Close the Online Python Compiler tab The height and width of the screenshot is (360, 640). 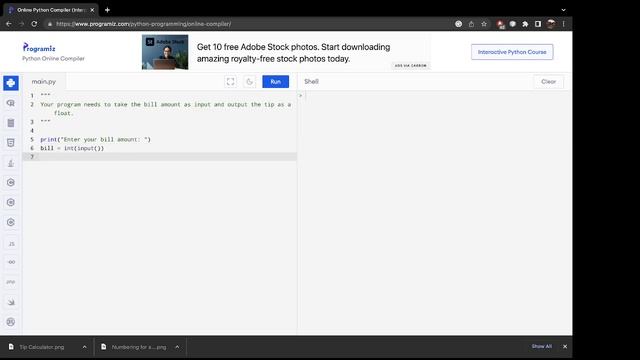click(92, 10)
